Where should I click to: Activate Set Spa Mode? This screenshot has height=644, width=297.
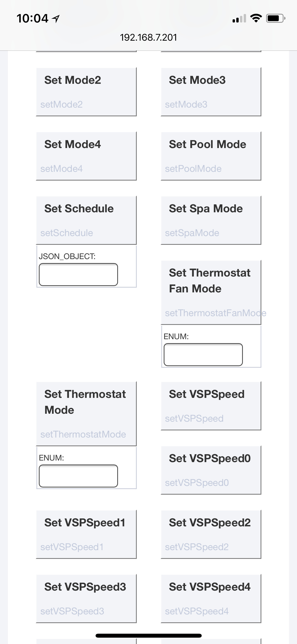click(x=211, y=220)
